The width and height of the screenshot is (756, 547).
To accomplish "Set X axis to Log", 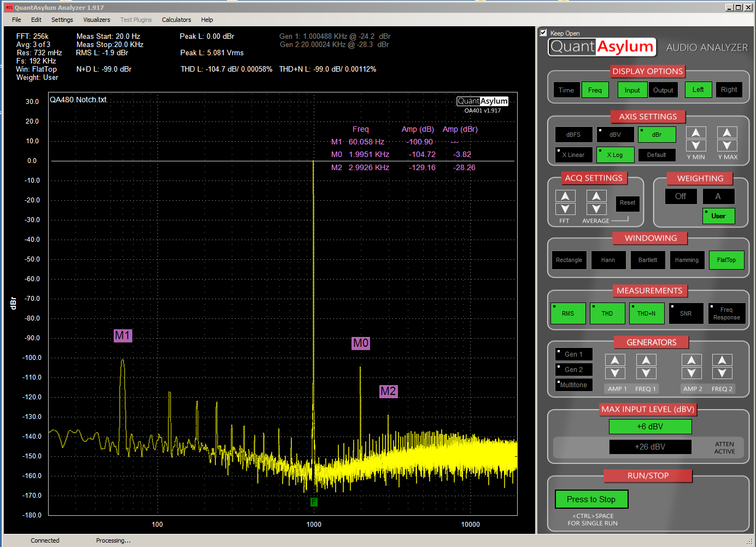I will 616,155.
